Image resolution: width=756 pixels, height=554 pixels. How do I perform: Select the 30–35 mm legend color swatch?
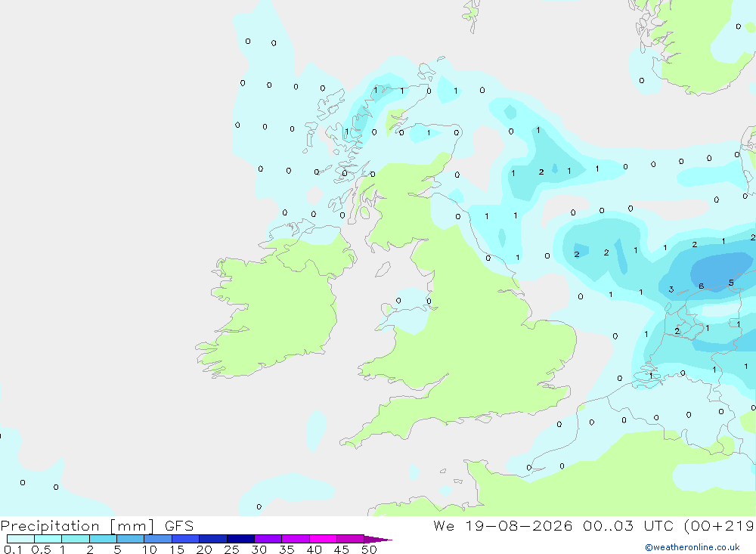click(x=268, y=539)
